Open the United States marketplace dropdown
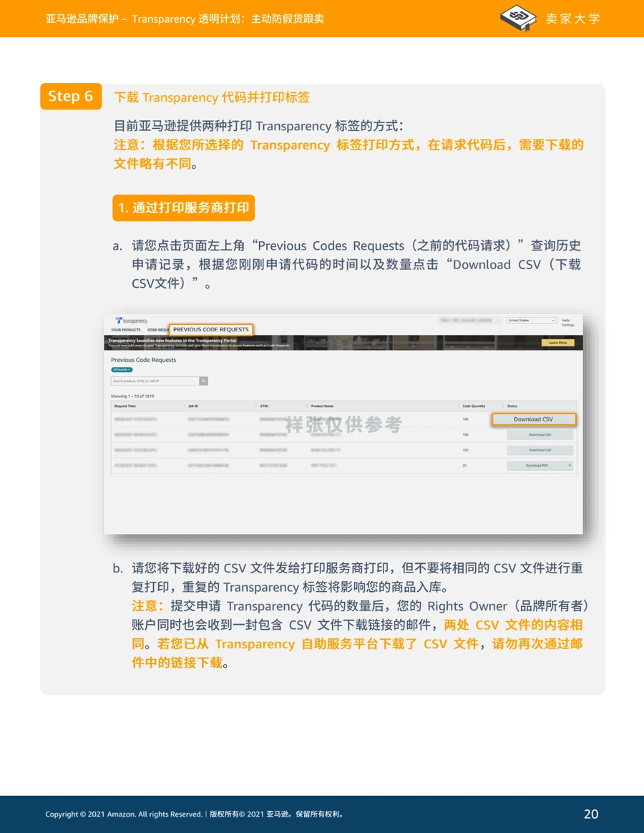Image resolution: width=644 pixels, height=833 pixels. 531,321
